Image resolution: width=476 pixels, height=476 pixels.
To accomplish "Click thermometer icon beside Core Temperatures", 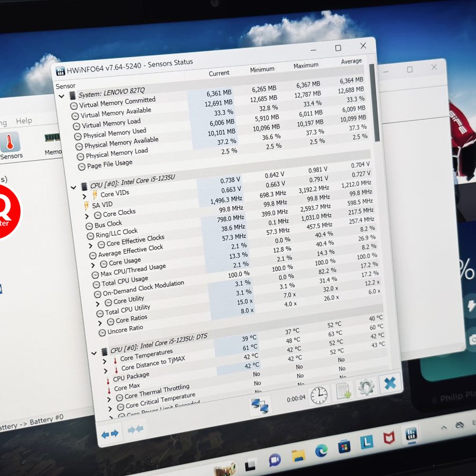I will [115, 360].
